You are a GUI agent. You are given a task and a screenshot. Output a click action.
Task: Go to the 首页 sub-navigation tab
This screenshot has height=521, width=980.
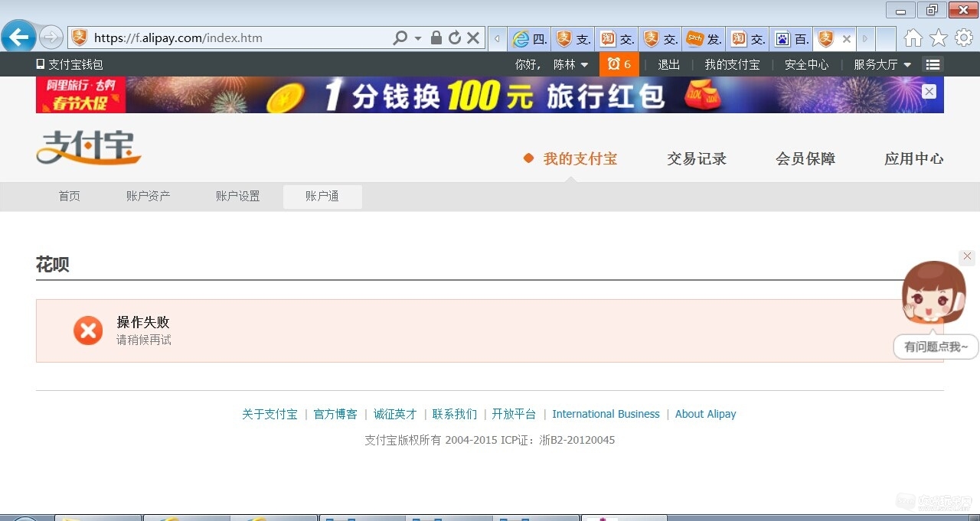(x=70, y=197)
